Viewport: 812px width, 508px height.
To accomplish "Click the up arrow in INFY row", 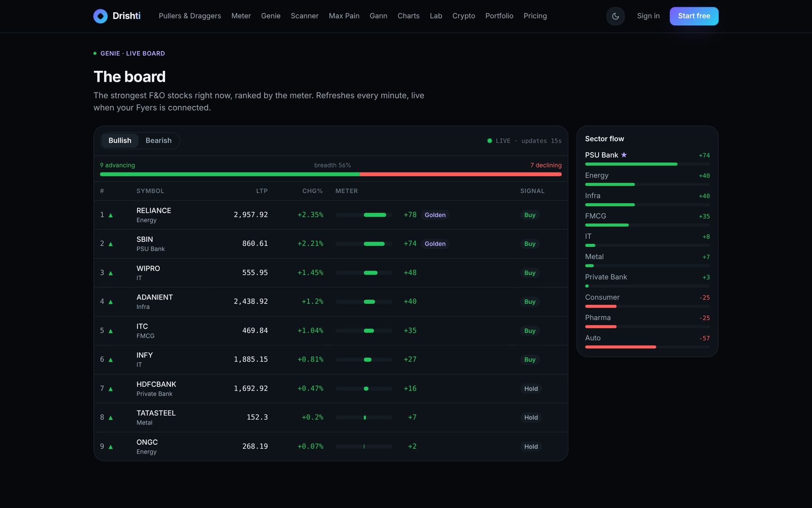I will 111,360.
